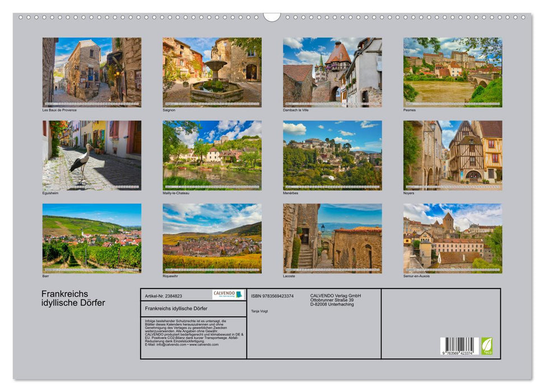Viewport: 544px width, 392px height.
Task: Click the 'Riquewihr' caption
Action: [x=170, y=276]
